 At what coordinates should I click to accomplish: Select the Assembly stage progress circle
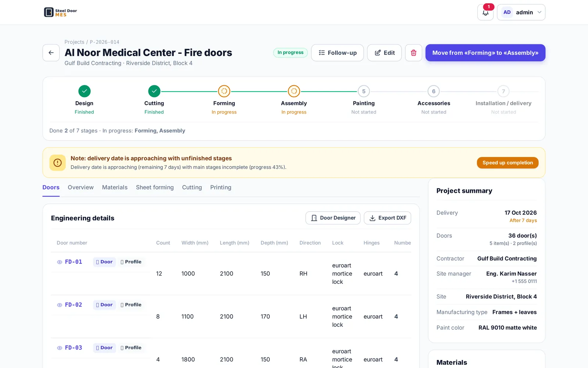coord(294,91)
